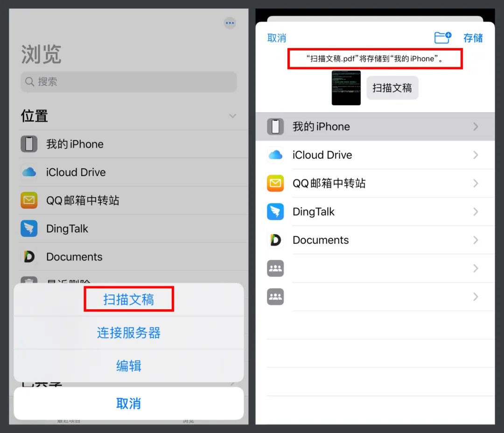Collapse the 位置 section chevron

(233, 116)
